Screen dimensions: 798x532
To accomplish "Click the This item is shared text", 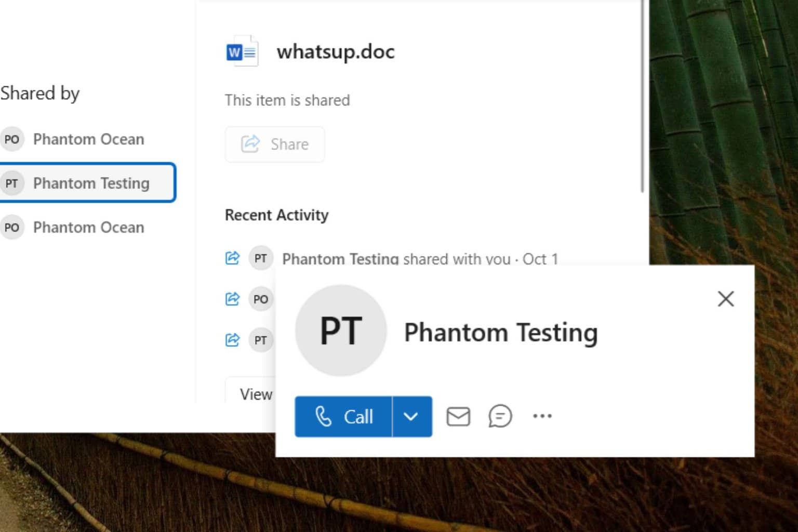I will pos(287,100).
